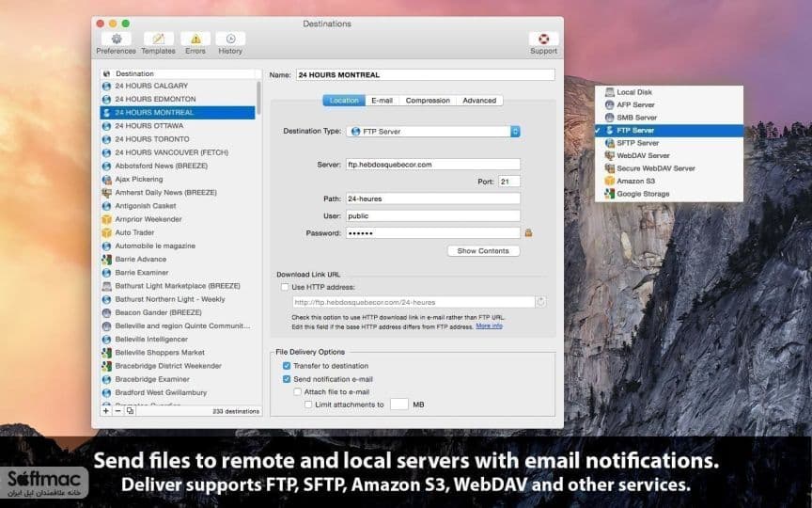Click the icon beside Arnprior Weekender
Viewport: 812px width, 508px height.
pyautogui.click(x=107, y=219)
